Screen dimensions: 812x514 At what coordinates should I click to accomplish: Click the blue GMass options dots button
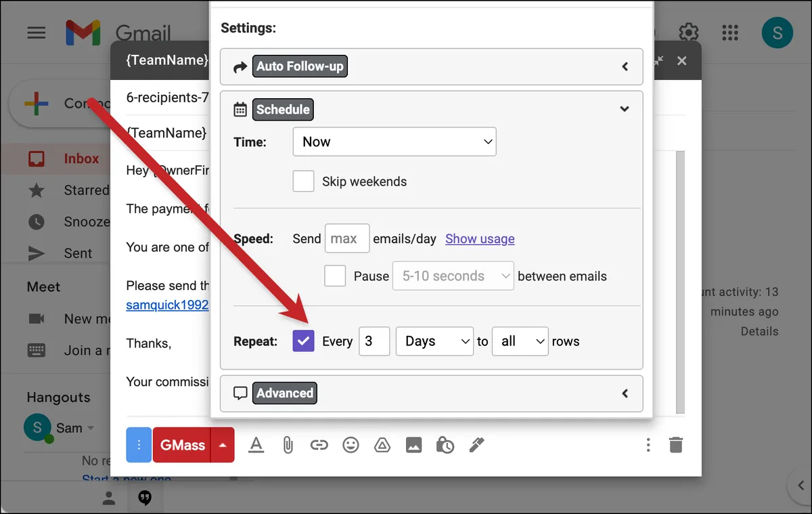139,445
